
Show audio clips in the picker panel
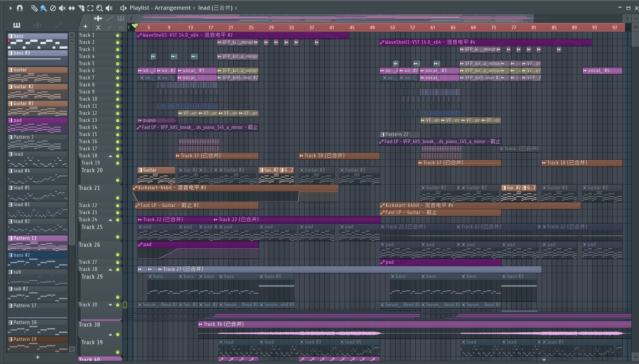(37, 25)
